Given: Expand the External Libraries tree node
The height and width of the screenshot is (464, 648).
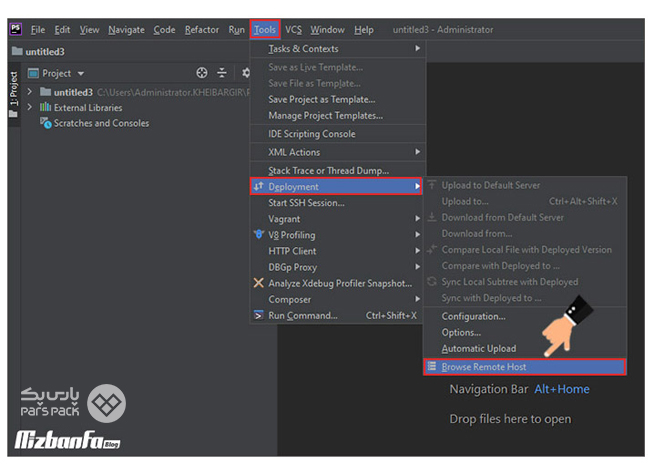Looking at the screenshot, I should (29, 107).
